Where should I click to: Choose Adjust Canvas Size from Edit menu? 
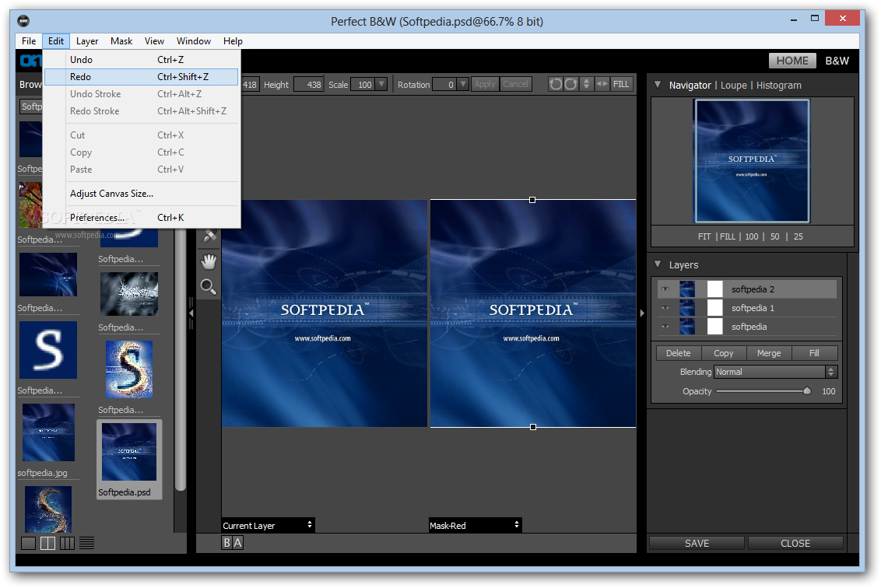click(x=142, y=194)
